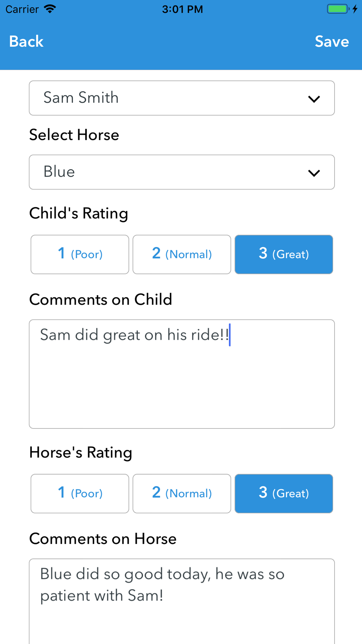
Task: Click the chevron arrow on Blue selector
Action: (314, 173)
